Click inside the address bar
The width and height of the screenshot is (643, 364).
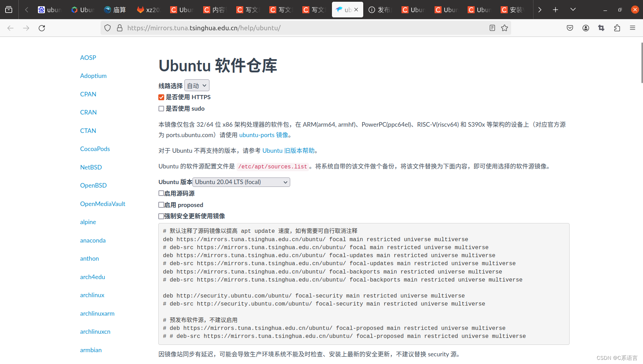(313, 28)
